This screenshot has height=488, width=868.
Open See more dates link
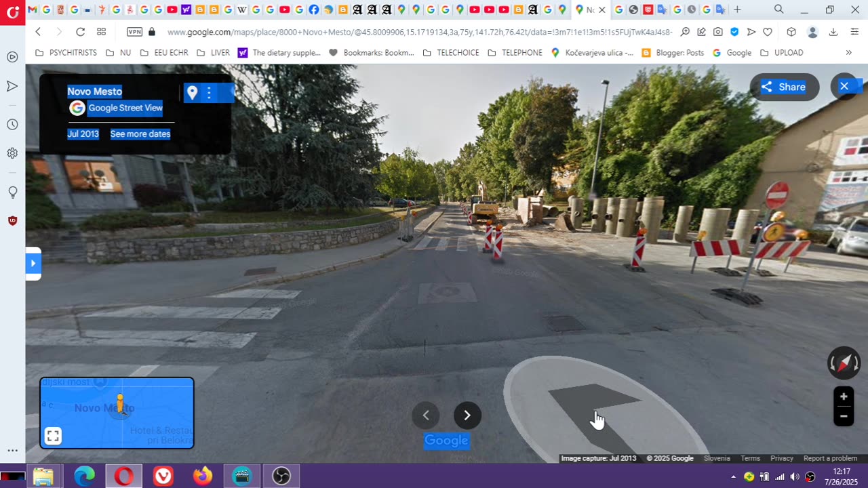pyautogui.click(x=140, y=134)
